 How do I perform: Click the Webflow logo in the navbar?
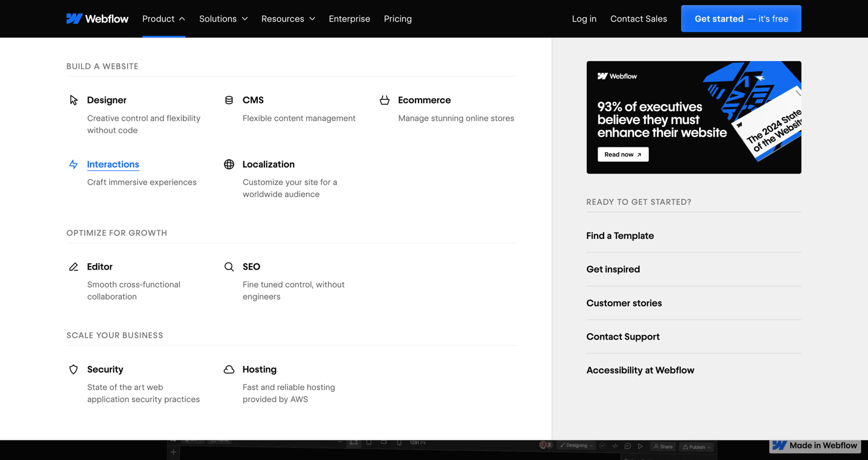coord(97,19)
